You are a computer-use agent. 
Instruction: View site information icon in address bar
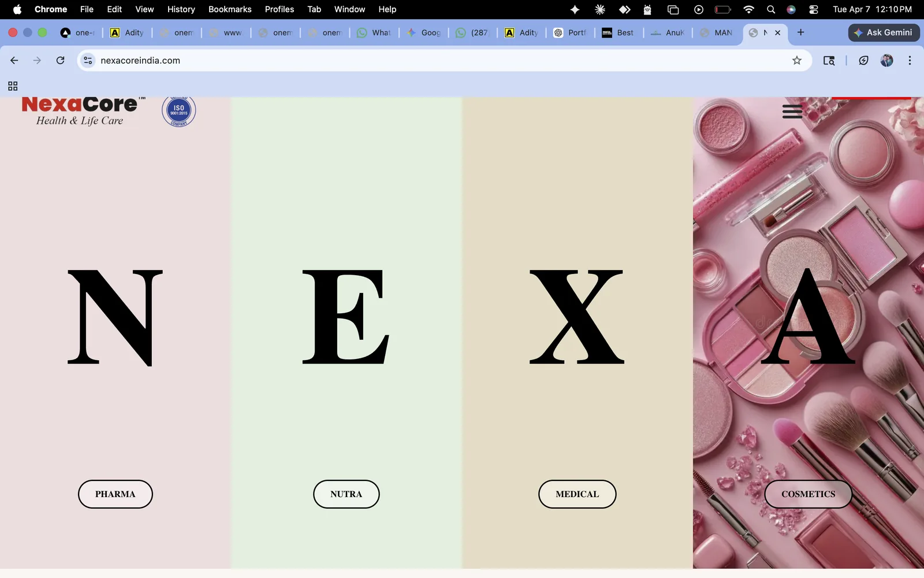coord(88,61)
